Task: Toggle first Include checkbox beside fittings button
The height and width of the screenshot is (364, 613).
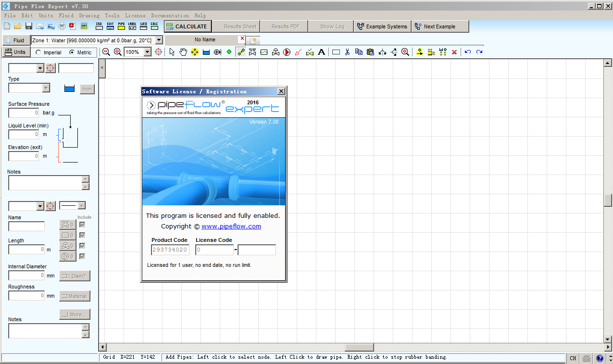Action: 82,225
